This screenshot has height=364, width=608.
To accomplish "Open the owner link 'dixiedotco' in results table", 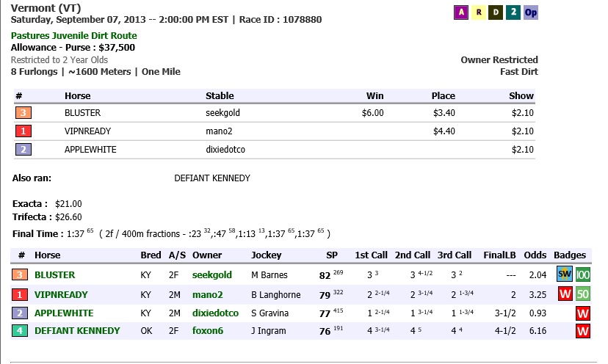I will click(x=215, y=313).
